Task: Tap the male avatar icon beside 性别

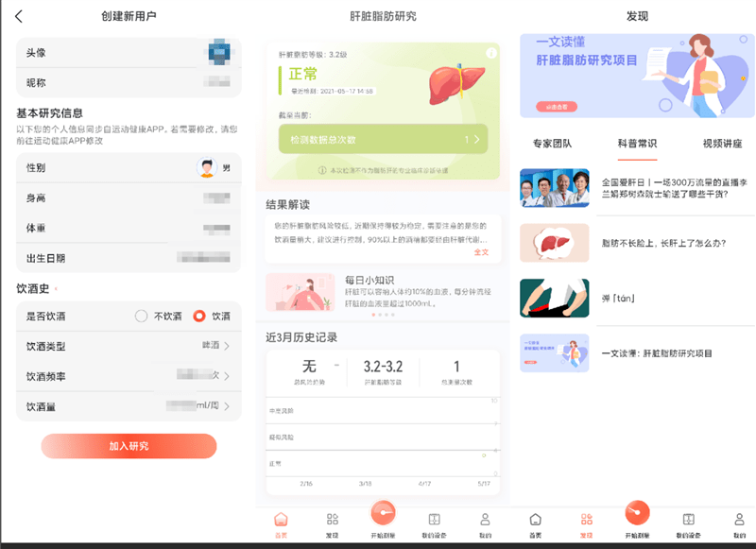Action: click(206, 168)
